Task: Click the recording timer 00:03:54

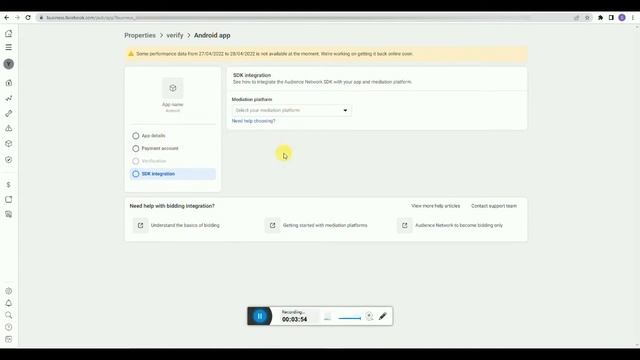Action: (294, 319)
